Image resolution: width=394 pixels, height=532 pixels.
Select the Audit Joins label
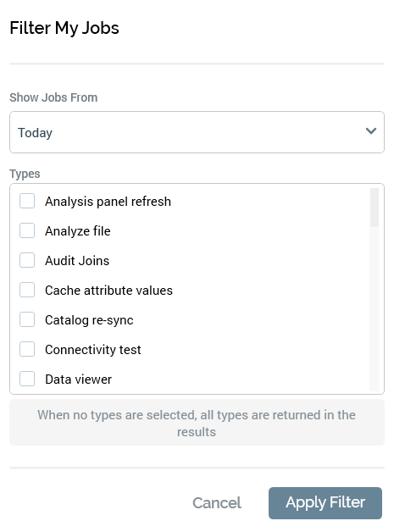click(77, 261)
